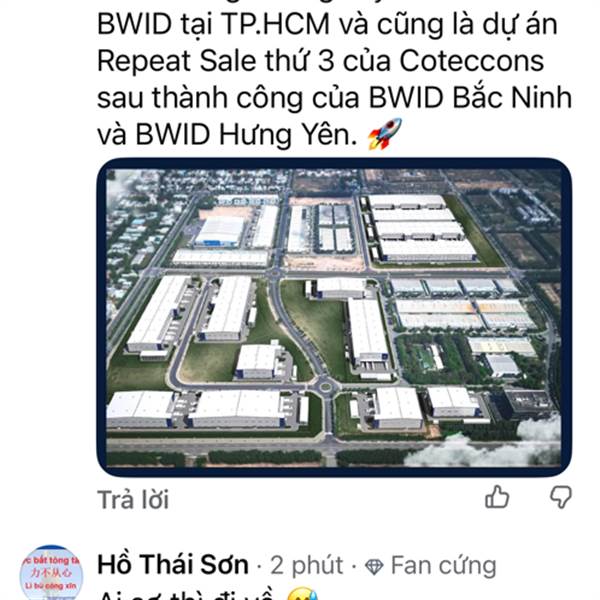Open the aerial industrial park photo
This screenshot has height=600, width=600.
point(334,318)
